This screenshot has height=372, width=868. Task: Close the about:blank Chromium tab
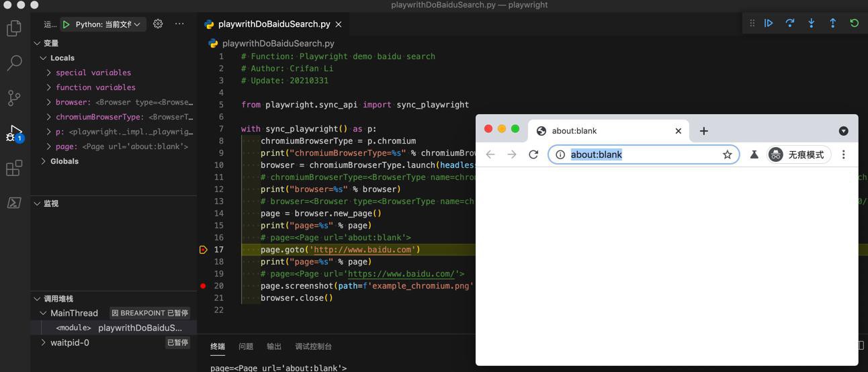[x=679, y=131]
